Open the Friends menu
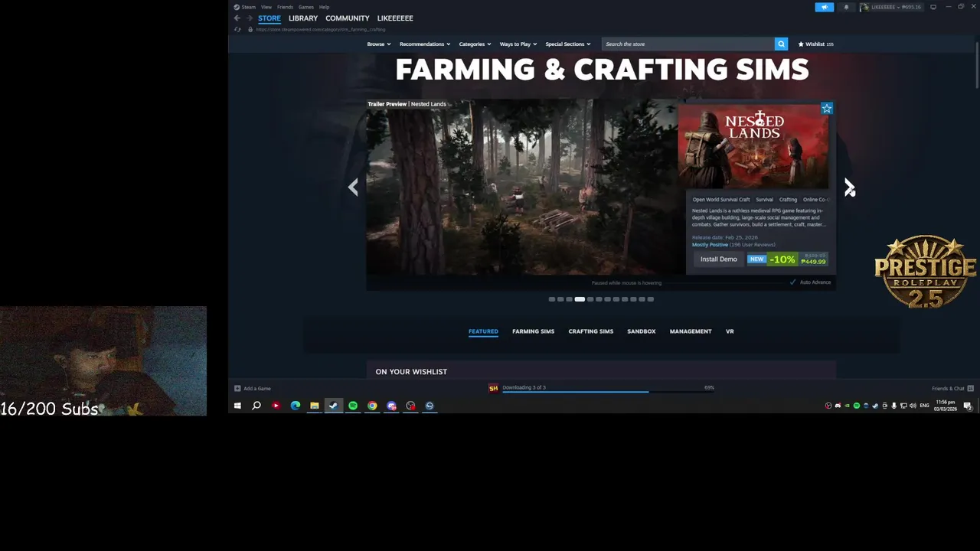 (x=285, y=7)
